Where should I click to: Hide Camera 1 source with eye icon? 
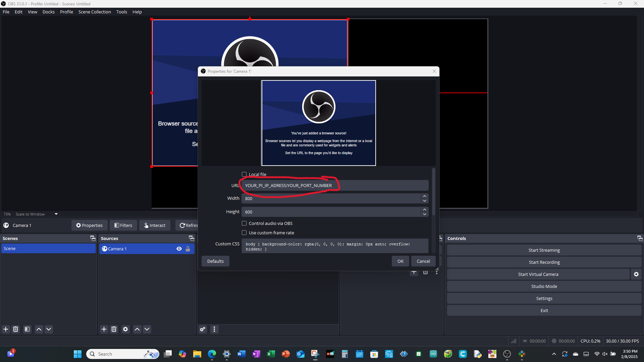pyautogui.click(x=179, y=249)
